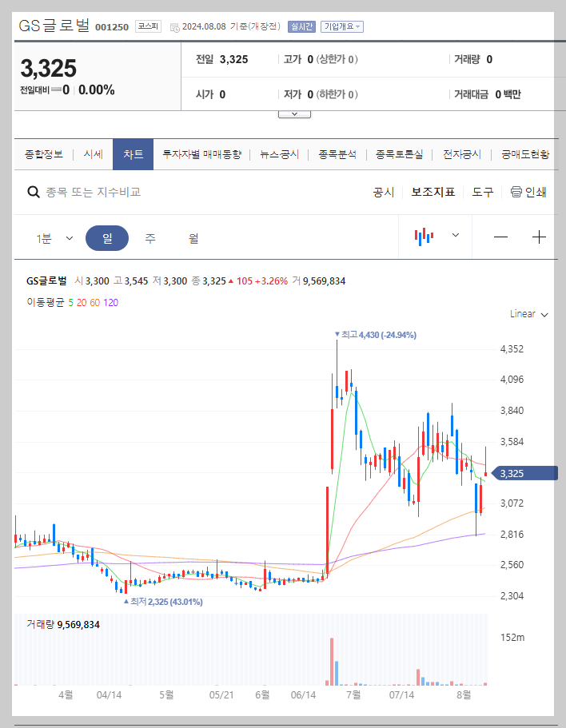Toggle the 일 daily chart view
The height and width of the screenshot is (728, 566).
point(107,237)
